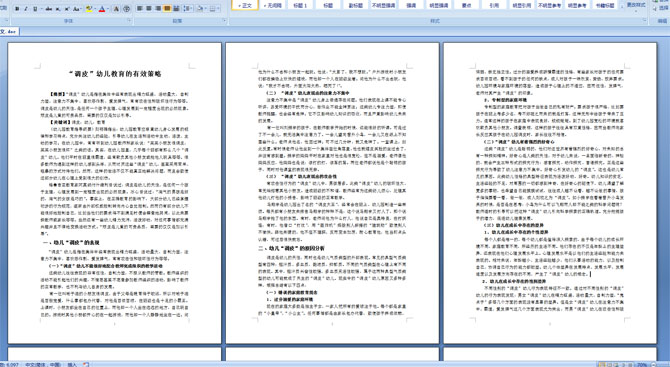
Task: Apply subscript formatting
Action: [x=58, y=9]
